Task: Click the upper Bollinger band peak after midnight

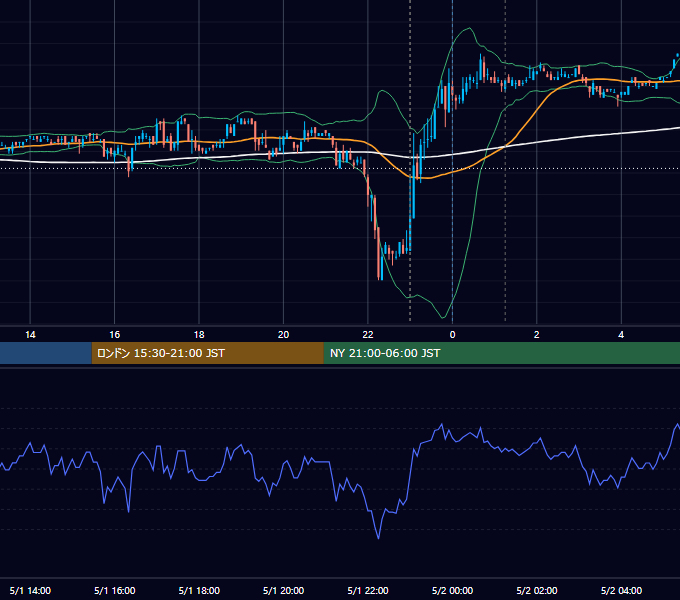Action: pyautogui.click(x=469, y=29)
